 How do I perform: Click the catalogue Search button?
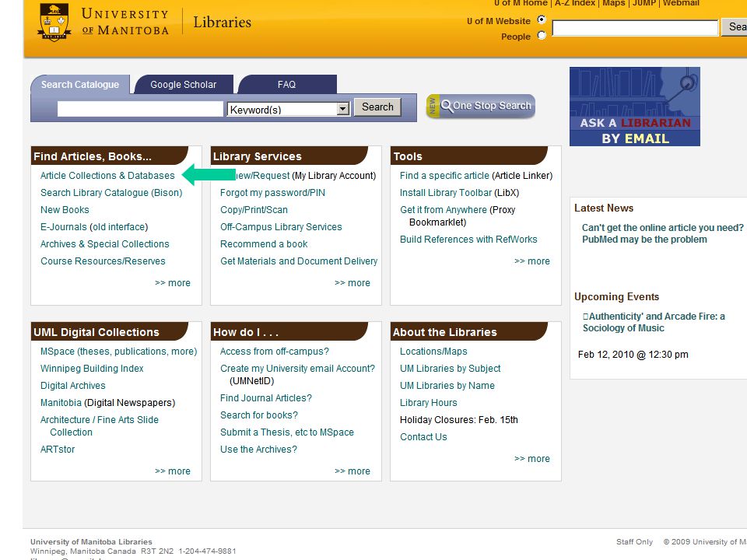point(377,107)
